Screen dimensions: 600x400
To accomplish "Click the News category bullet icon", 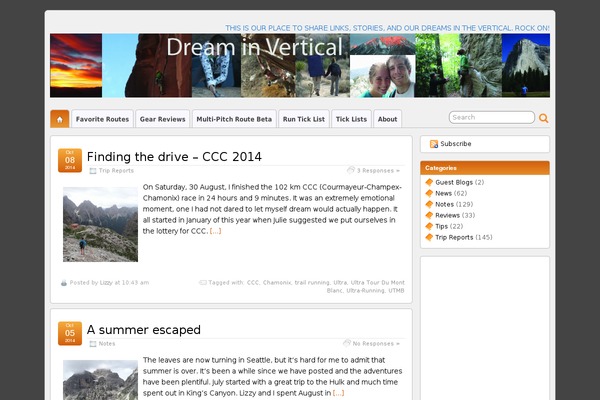I will pos(429,193).
